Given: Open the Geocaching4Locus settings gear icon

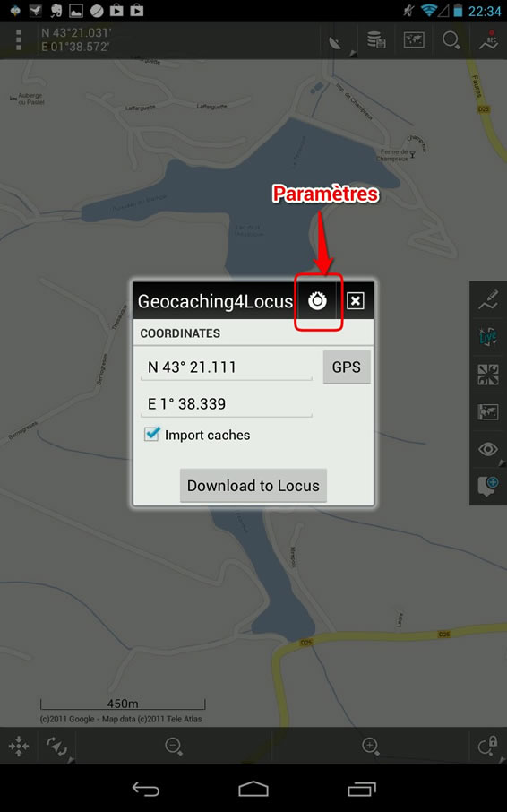Looking at the screenshot, I should pos(317,301).
